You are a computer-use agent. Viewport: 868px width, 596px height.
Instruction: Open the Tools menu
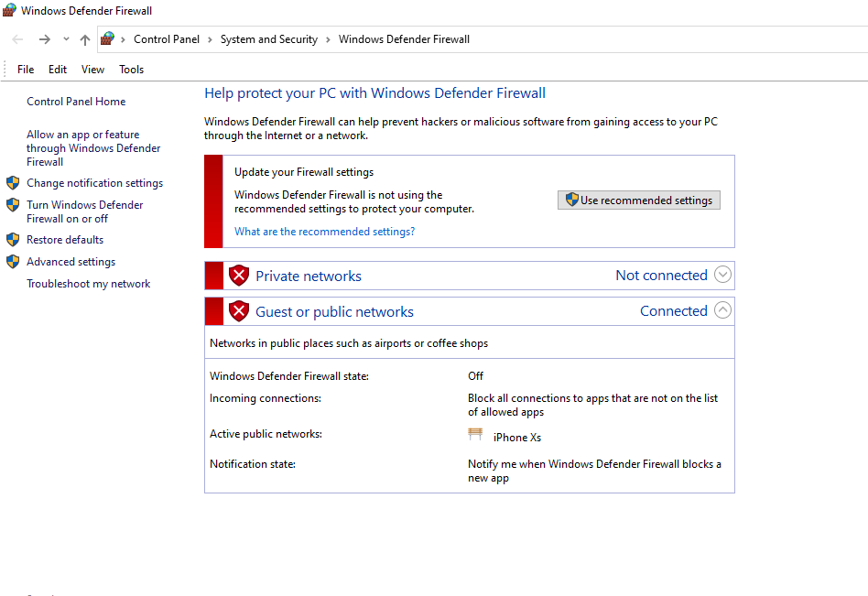[x=131, y=70]
